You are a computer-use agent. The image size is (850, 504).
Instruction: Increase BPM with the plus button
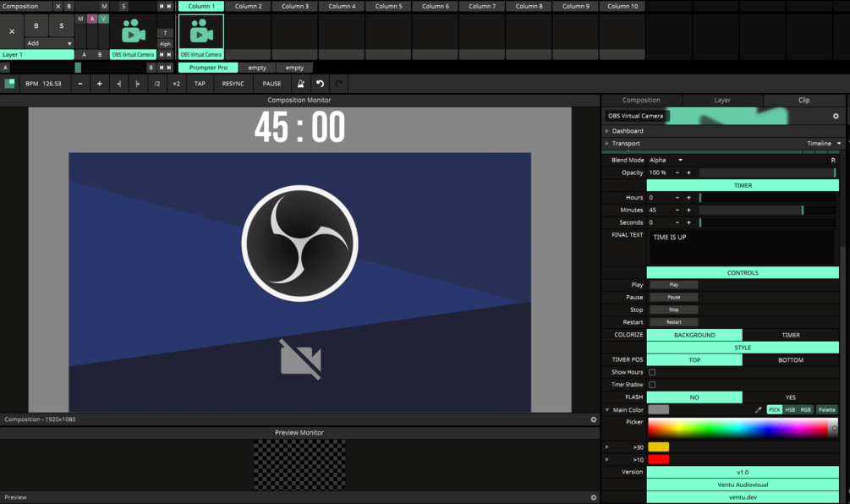(99, 84)
